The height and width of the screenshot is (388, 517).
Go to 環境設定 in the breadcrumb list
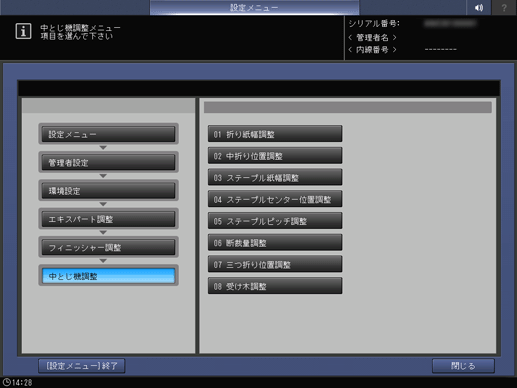[x=108, y=191]
